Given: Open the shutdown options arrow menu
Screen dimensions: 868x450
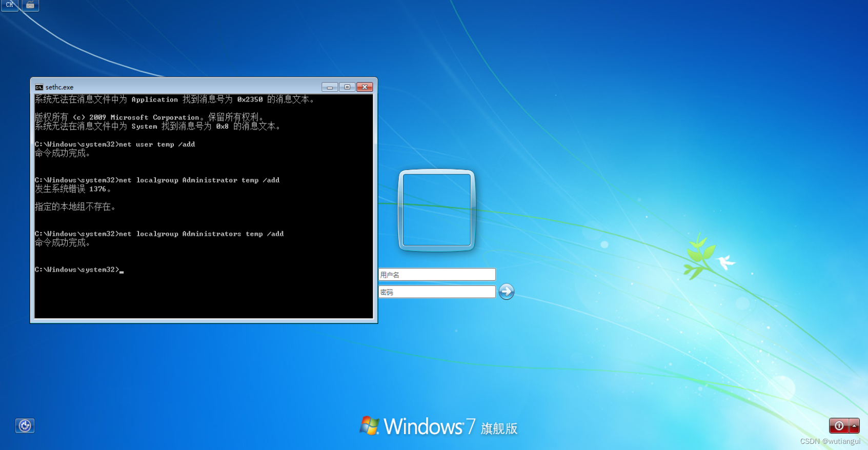Looking at the screenshot, I should tap(854, 425).
